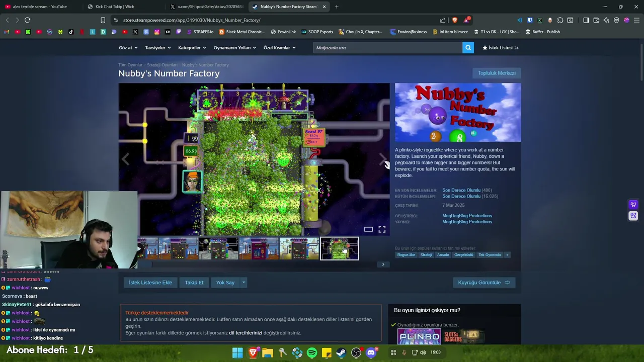Click the Yok Say button
The width and height of the screenshot is (644, 362).
(225, 283)
